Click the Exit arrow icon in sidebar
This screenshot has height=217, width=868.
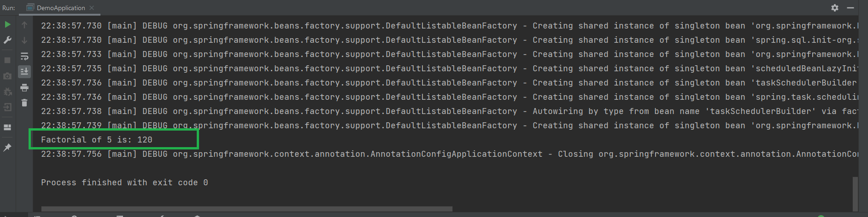tap(7, 108)
